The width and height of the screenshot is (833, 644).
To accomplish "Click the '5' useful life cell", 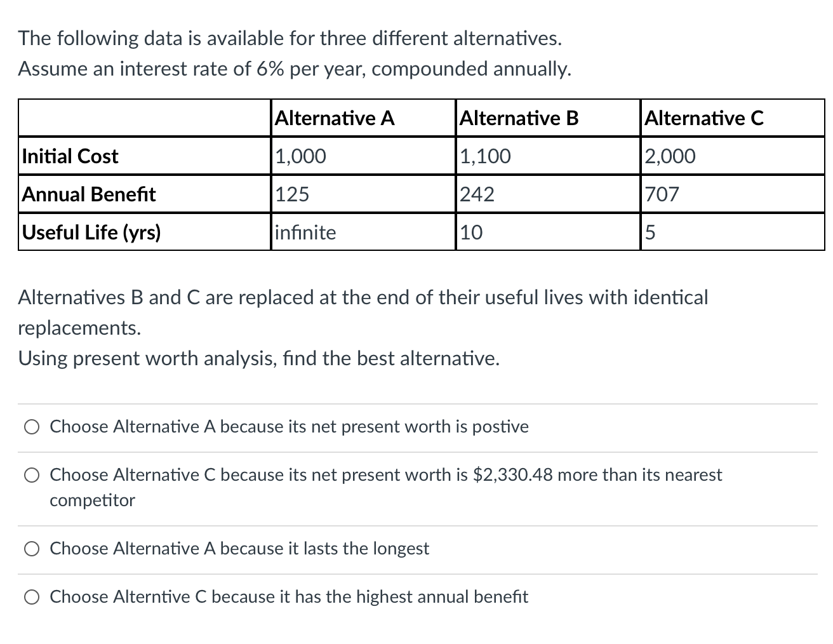I will 650,232.
